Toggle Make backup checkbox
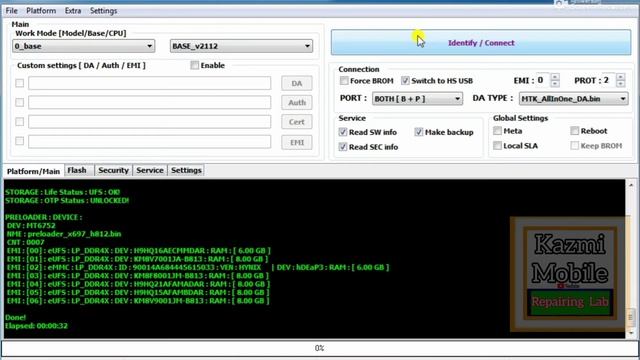This screenshot has height=360, width=640. tap(419, 132)
